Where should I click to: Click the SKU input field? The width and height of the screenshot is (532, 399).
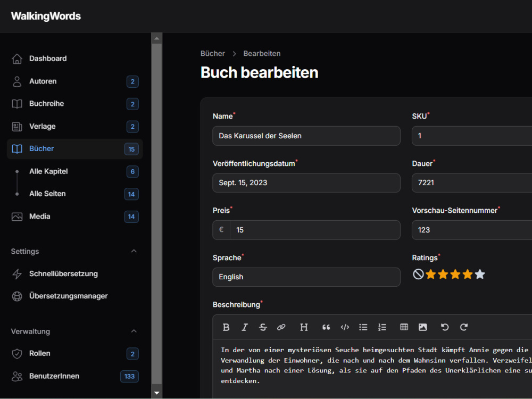click(x=472, y=136)
